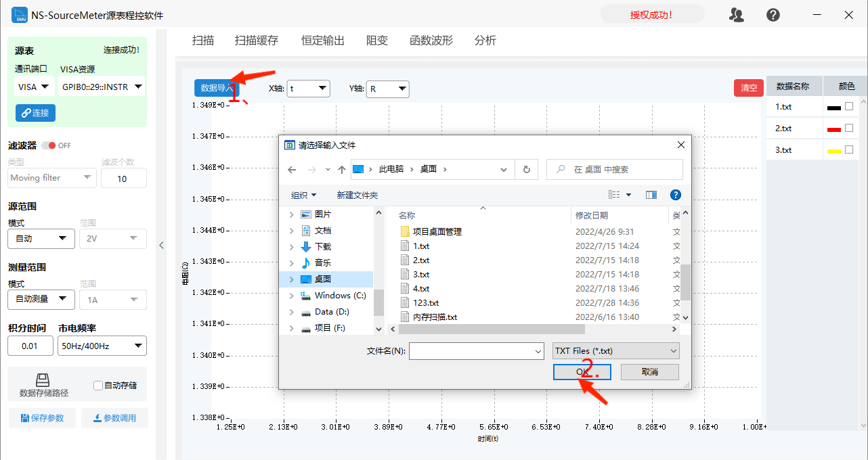Click the forward arrow in file dialog
Viewport: 868px width, 460px height.
tap(312, 170)
